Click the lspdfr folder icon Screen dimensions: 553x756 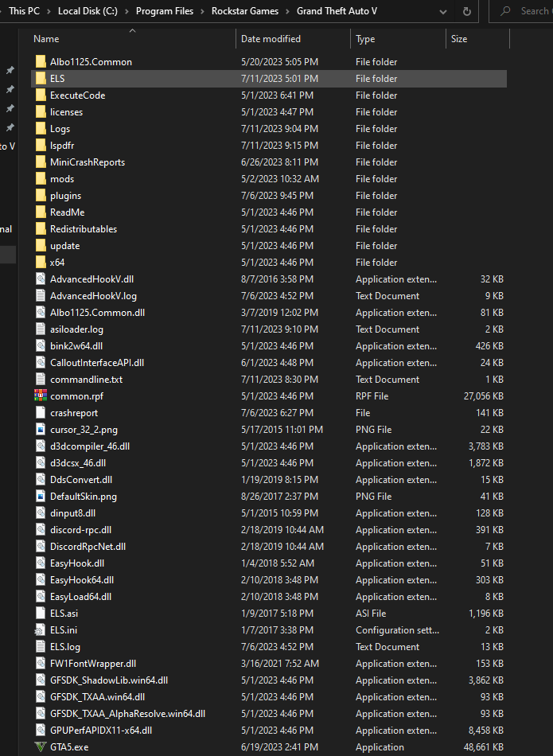(41, 146)
